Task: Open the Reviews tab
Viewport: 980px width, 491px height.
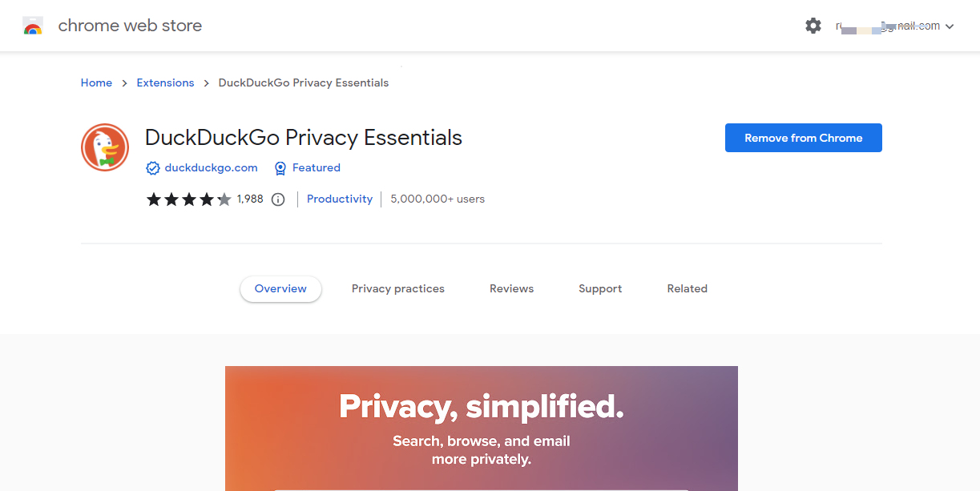Action: (511, 288)
